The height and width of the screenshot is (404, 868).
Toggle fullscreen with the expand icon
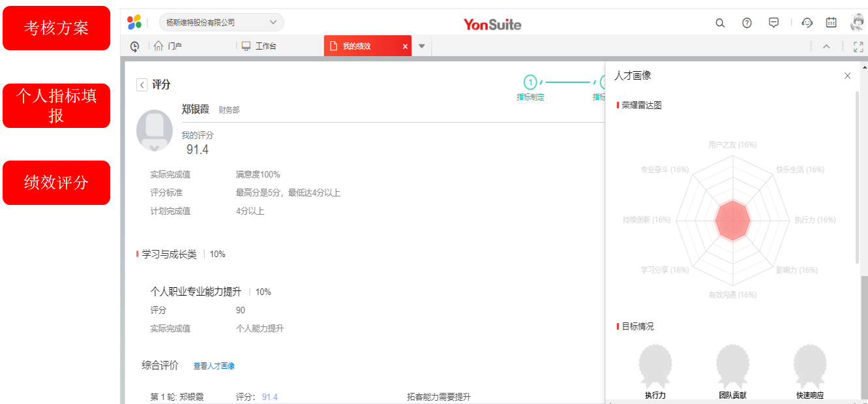(858, 46)
